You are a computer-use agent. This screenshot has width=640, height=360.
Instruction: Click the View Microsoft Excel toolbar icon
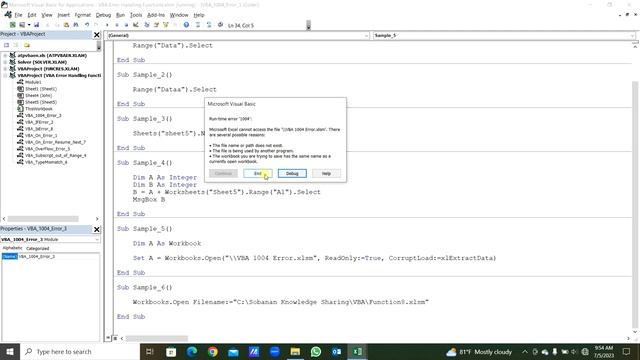pyautogui.click(x=13, y=25)
